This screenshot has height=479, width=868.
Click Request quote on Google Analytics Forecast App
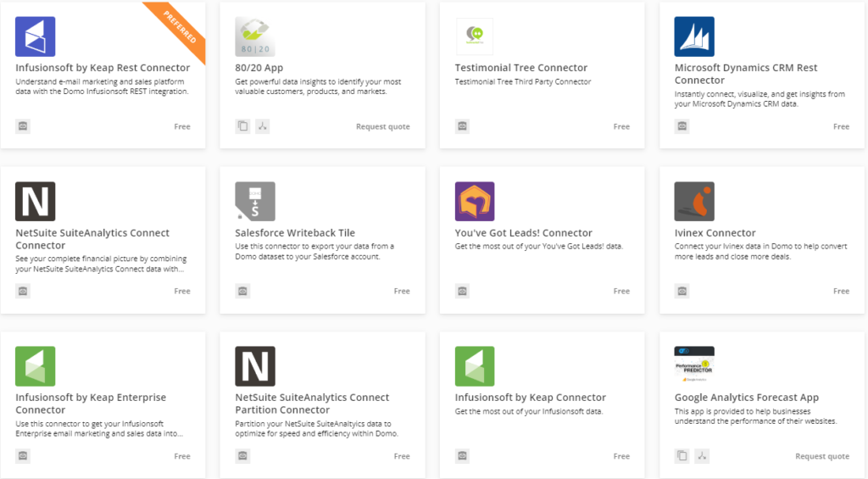pos(822,456)
